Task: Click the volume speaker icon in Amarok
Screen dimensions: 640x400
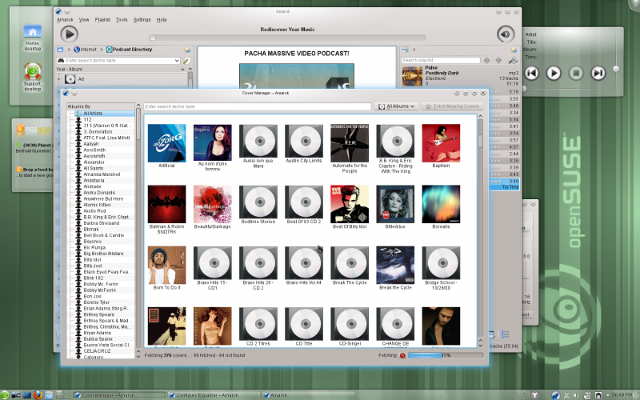Action: point(505,34)
